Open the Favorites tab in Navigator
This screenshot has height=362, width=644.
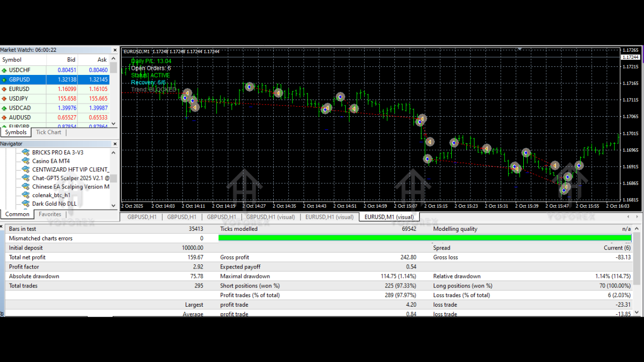50,214
